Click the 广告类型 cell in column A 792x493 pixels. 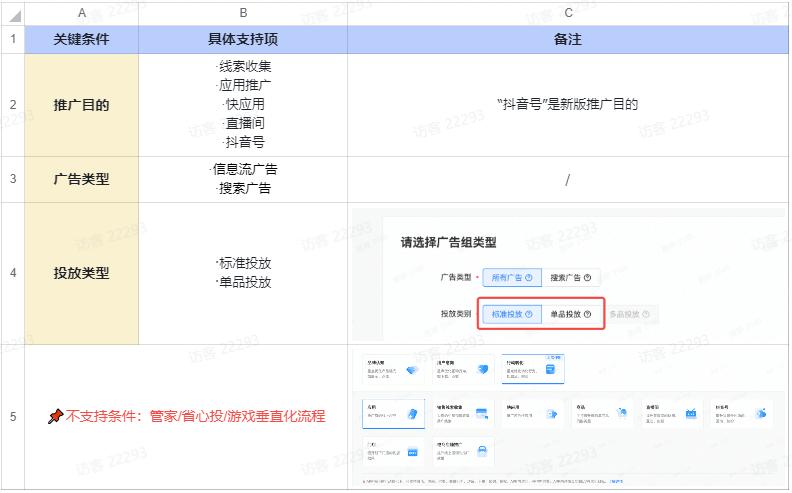point(81,179)
